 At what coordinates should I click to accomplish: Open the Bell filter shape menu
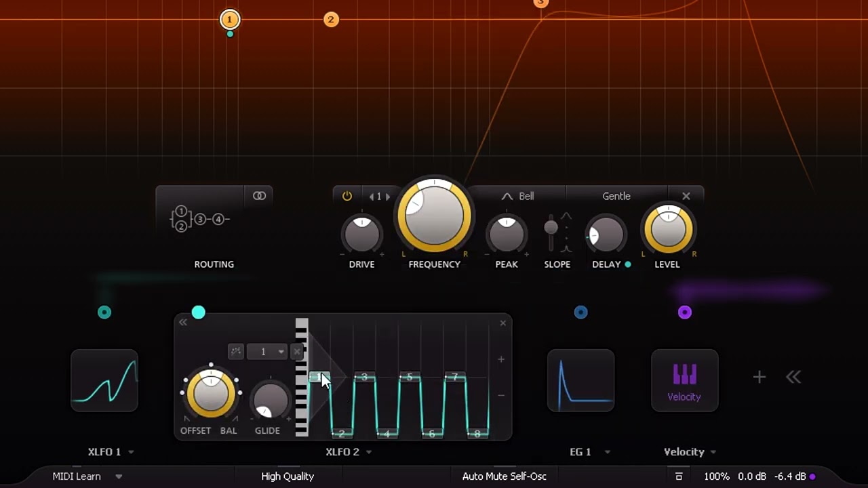tap(517, 196)
